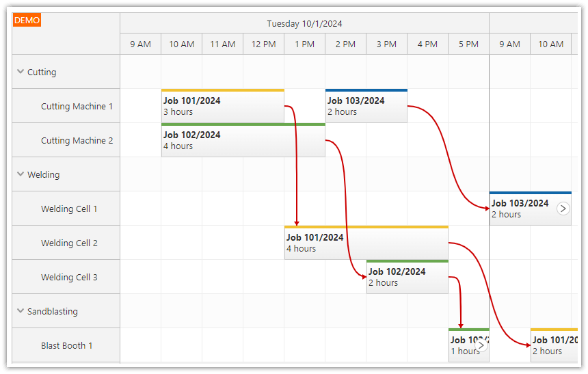
Task: Click the red link arrowhead entering Welding Cell 2 job
Action: click(297, 222)
